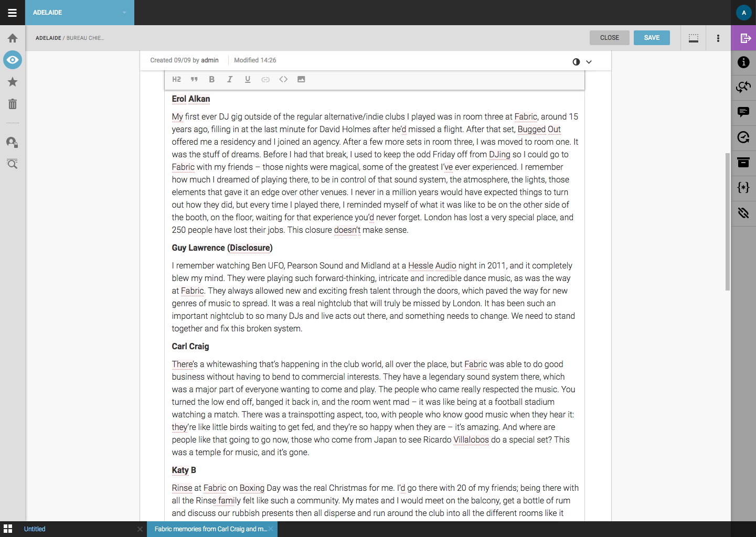
Task: Open the suggestions refresh panel
Action: tap(743, 137)
